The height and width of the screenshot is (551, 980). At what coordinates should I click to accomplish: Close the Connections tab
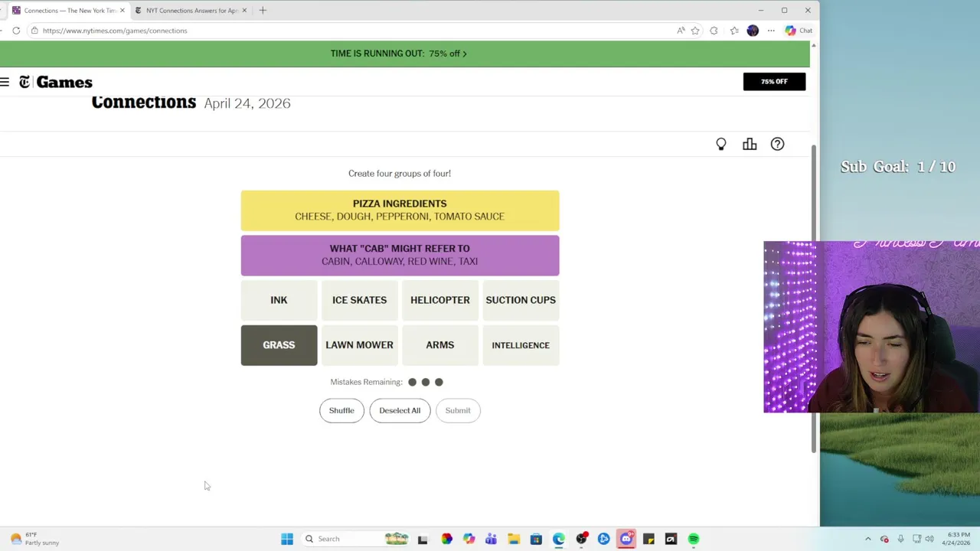point(122,11)
